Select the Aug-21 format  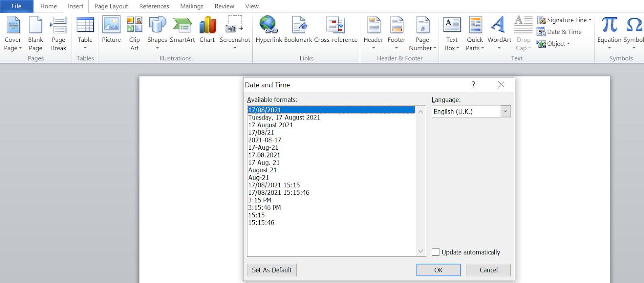[x=331, y=178]
